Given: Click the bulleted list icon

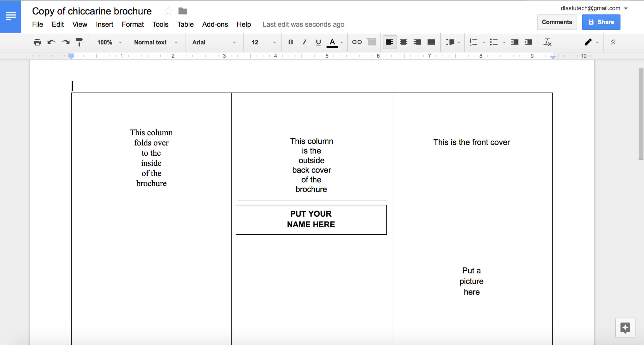Looking at the screenshot, I should point(494,42).
